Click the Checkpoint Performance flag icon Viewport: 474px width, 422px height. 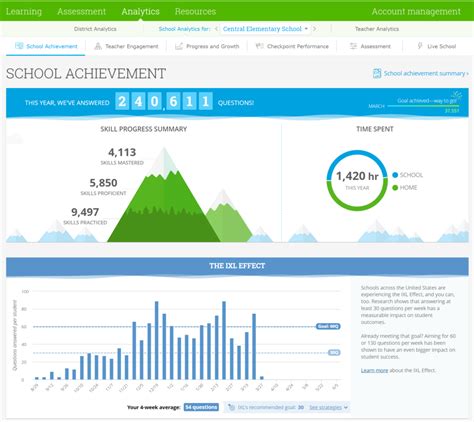pos(260,46)
